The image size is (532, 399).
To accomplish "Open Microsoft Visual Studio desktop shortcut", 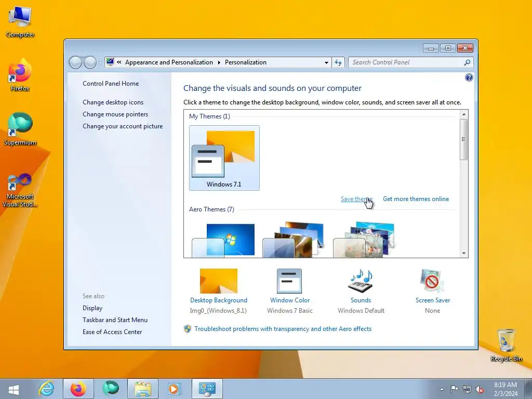I will (x=20, y=190).
